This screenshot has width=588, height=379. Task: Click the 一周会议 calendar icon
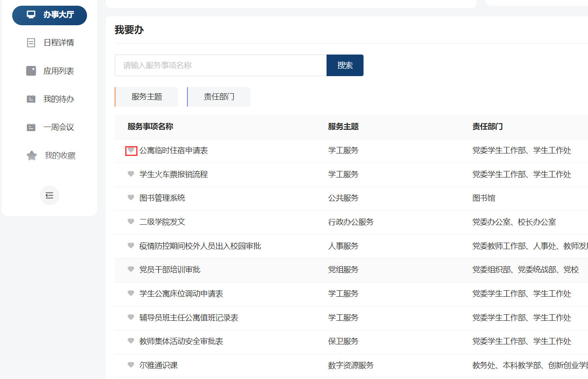(31, 127)
